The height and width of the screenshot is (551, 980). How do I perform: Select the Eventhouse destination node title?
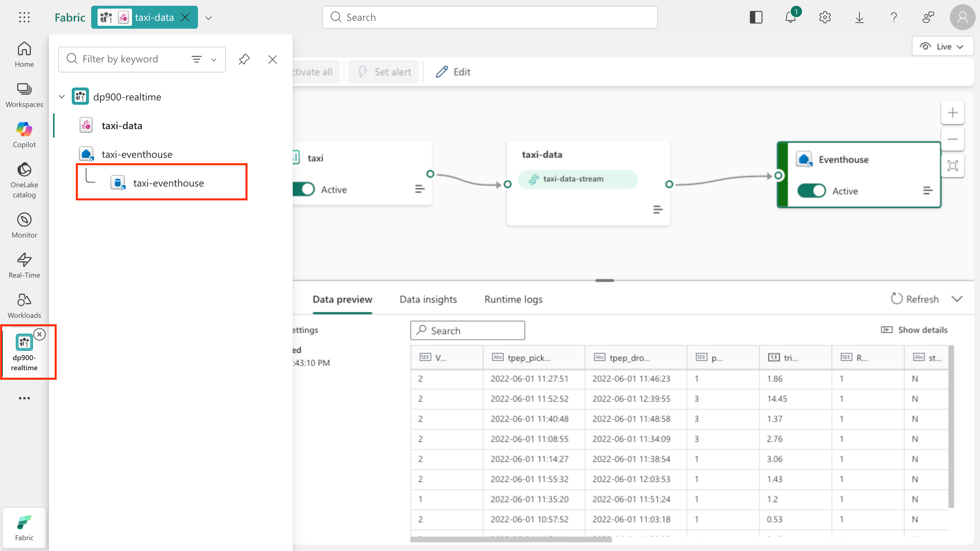point(843,159)
